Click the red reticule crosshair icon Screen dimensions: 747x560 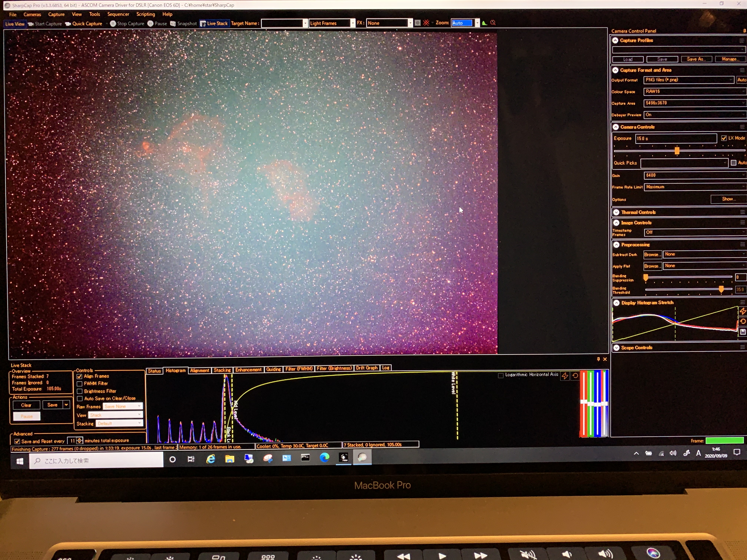click(426, 23)
